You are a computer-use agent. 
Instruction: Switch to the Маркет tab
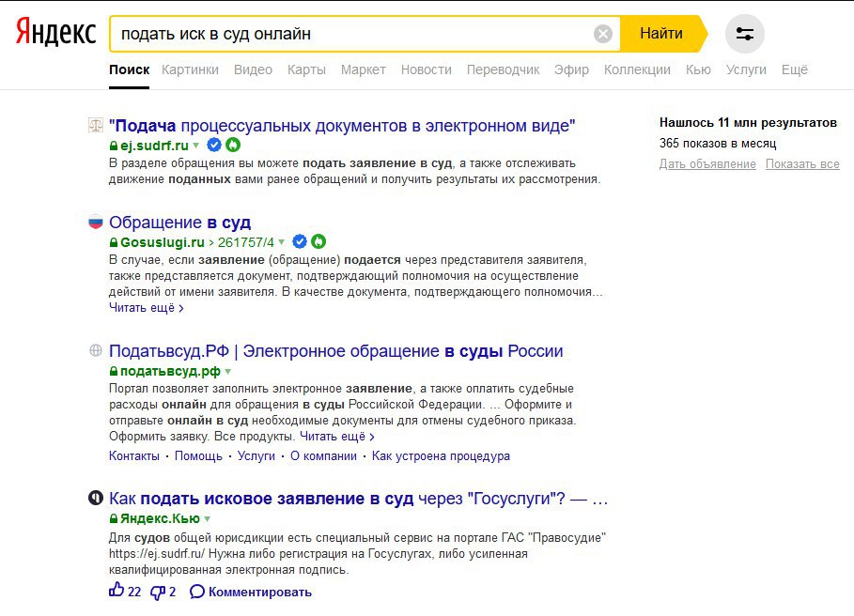point(364,69)
